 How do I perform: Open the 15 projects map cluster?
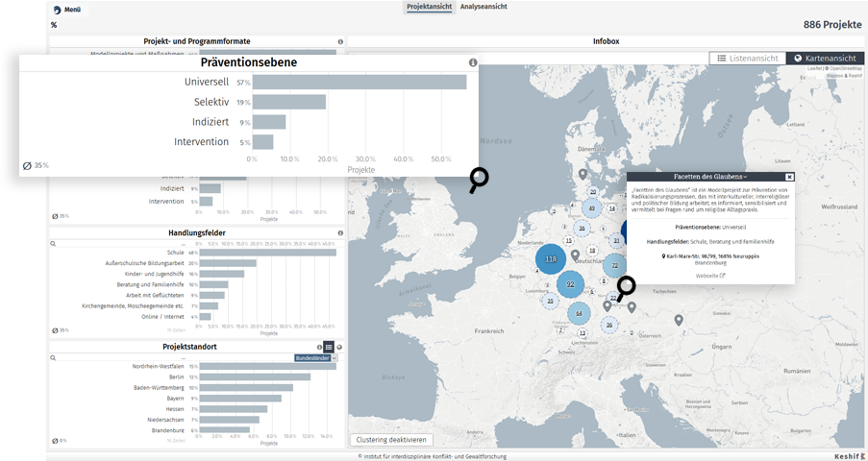tap(568, 241)
